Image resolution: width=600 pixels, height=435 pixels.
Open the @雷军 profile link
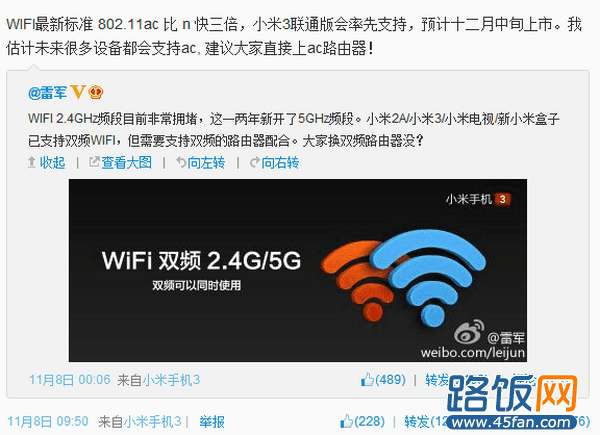pos(47,93)
